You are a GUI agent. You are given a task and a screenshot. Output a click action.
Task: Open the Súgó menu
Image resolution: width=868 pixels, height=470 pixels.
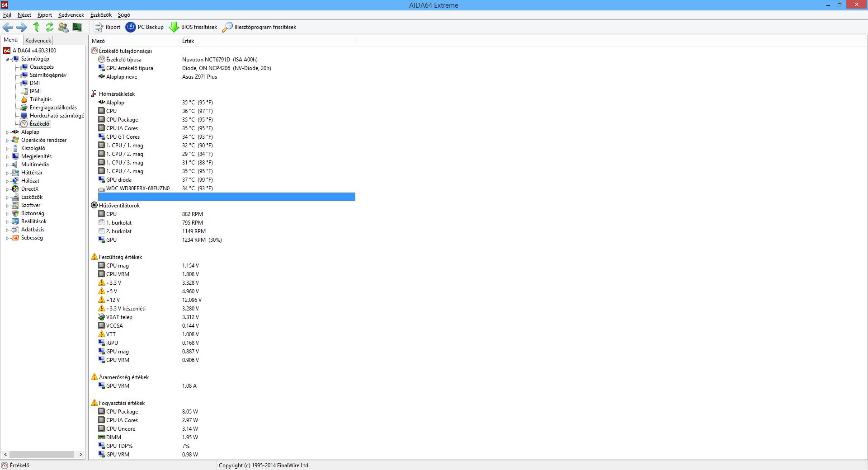(x=124, y=15)
